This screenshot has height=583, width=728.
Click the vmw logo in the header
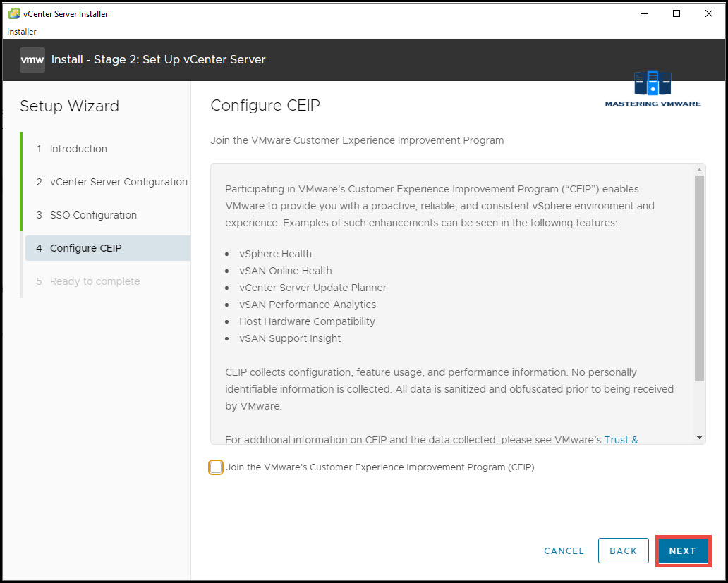click(32, 60)
